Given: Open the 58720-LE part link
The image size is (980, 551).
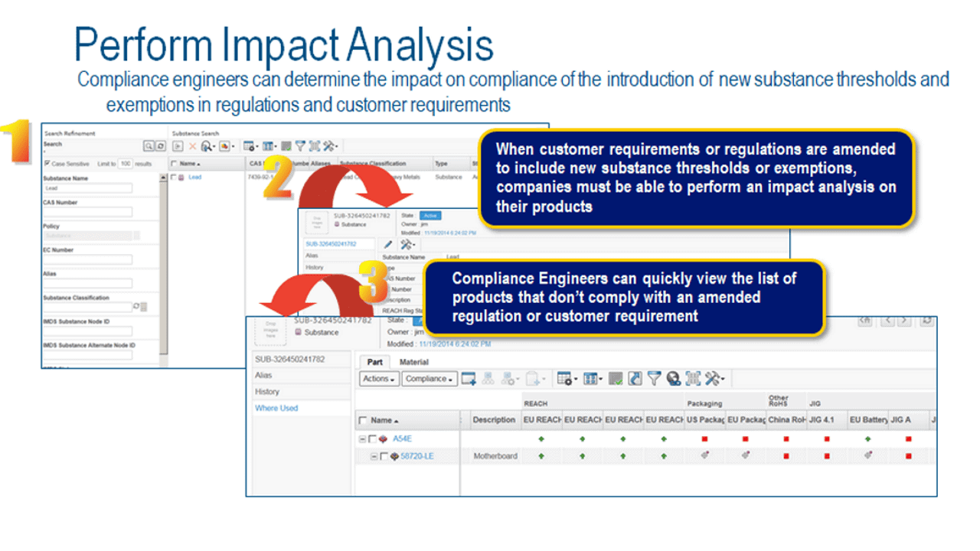Looking at the screenshot, I should point(416,457).
